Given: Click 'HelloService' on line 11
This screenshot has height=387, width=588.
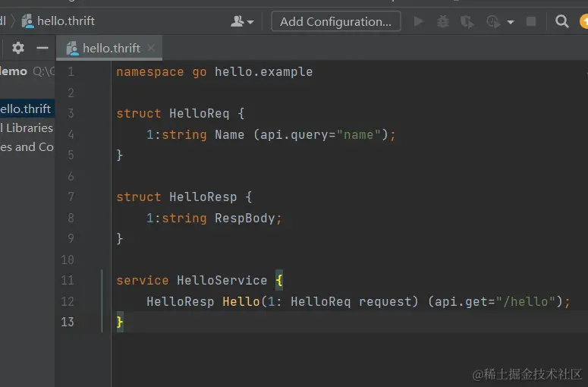Looking at the screenshot, I should (222, 280).
